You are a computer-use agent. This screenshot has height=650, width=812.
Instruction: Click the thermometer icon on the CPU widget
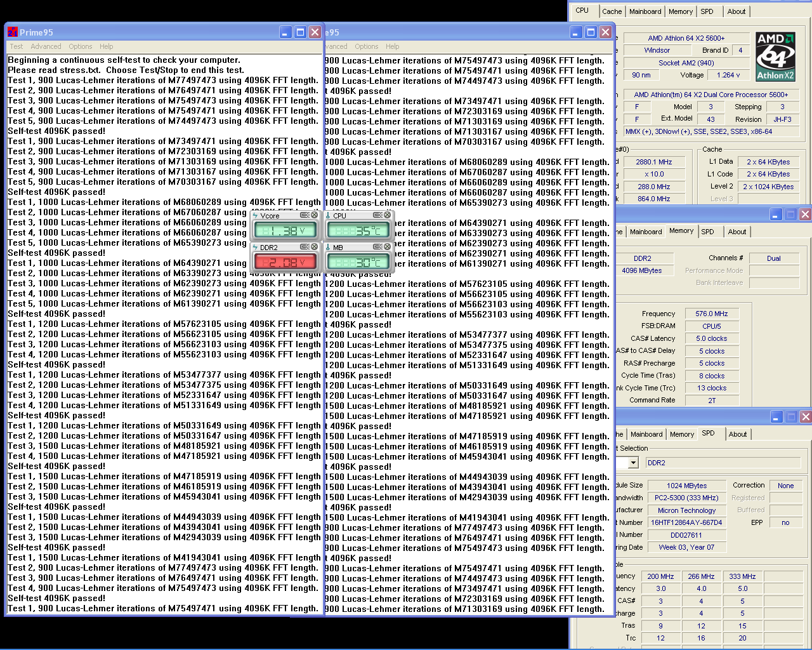click(x=329, y=216)
